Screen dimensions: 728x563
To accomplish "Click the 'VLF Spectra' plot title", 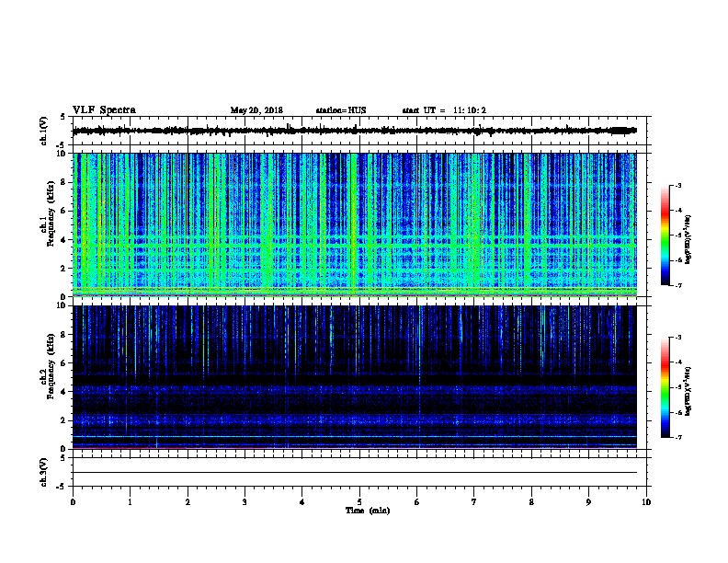I will [x=104, y=110].
